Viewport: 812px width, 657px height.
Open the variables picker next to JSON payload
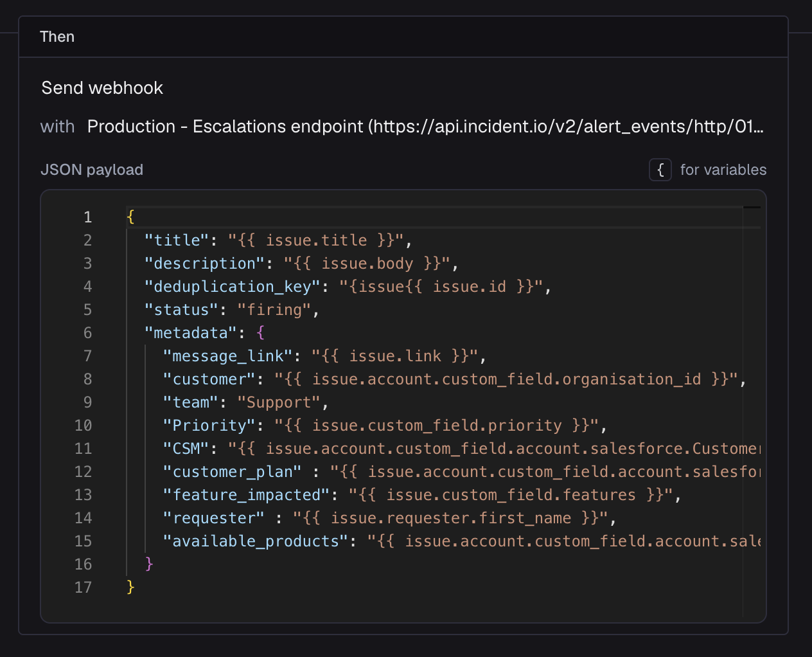pyautogui.click(x=660, y=170)
